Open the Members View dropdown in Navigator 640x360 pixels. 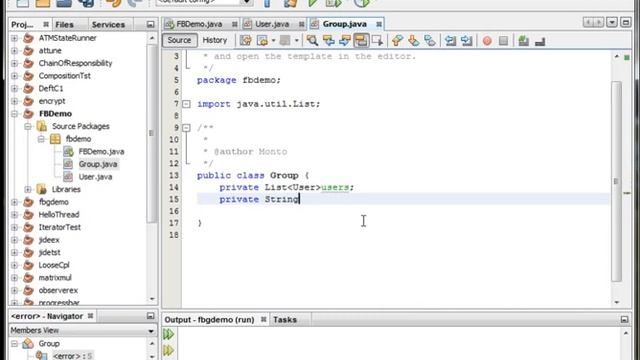(x=151, y=331)
